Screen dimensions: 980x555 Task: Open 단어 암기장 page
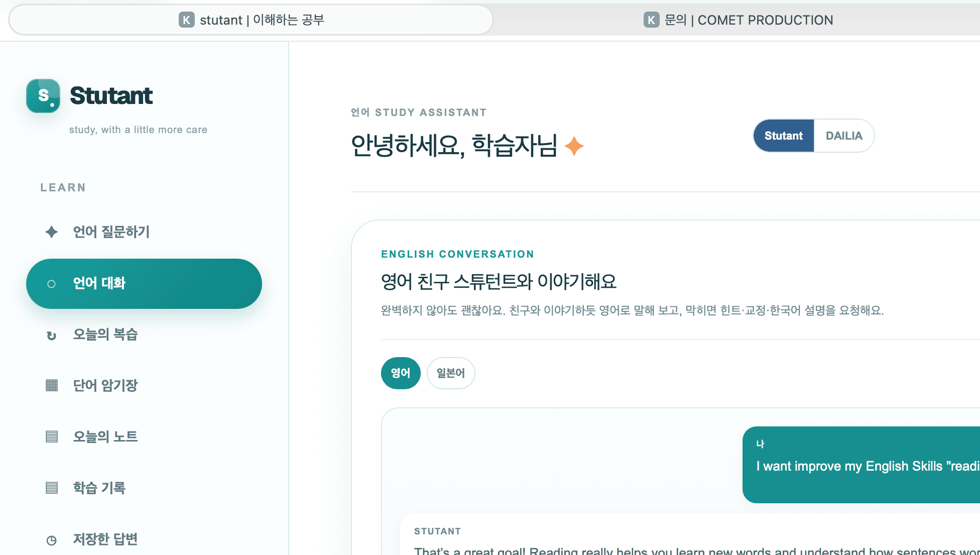tap(144, 386)
